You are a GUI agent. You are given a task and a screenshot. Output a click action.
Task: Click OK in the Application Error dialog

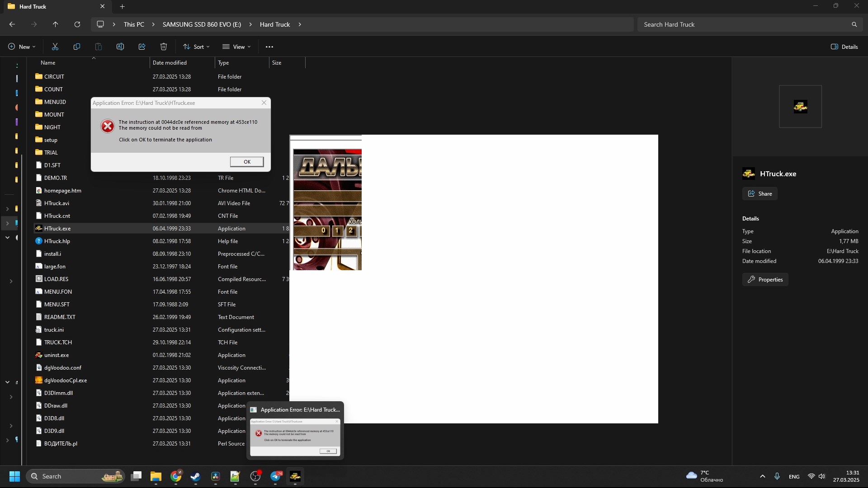click(247, 162)
